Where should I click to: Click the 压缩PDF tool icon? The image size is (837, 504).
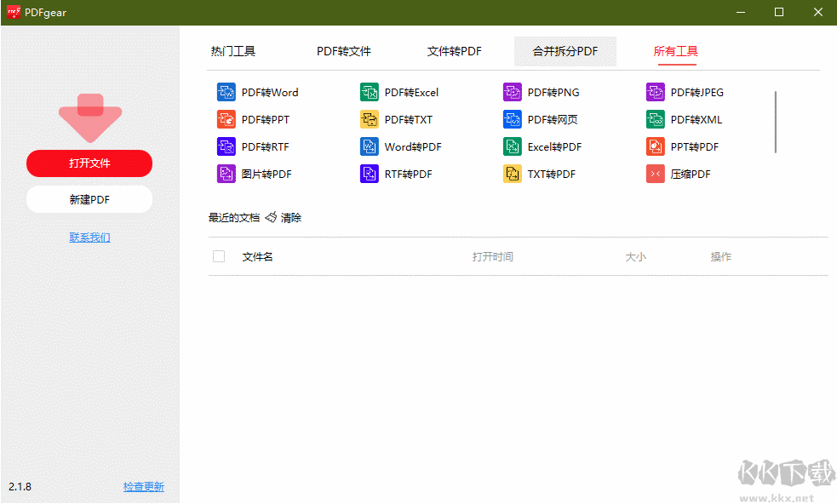(x=656, y=174)
